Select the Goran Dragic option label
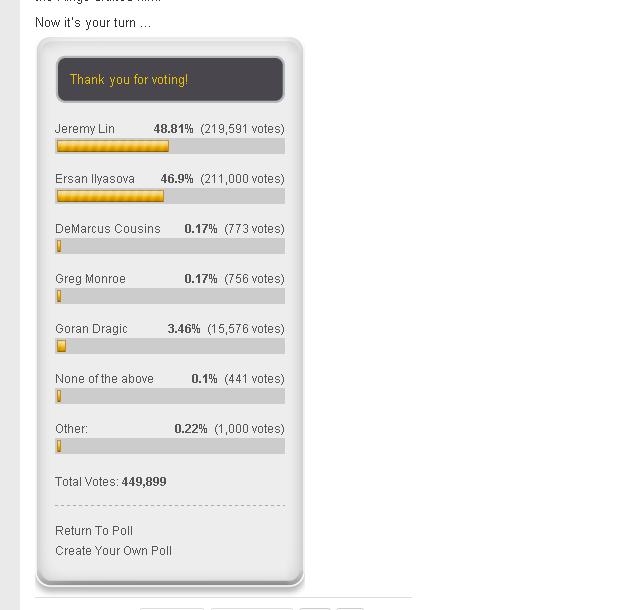Image resolution: width=628 pixels, height=610 pixels. click(x=91, y=329)
